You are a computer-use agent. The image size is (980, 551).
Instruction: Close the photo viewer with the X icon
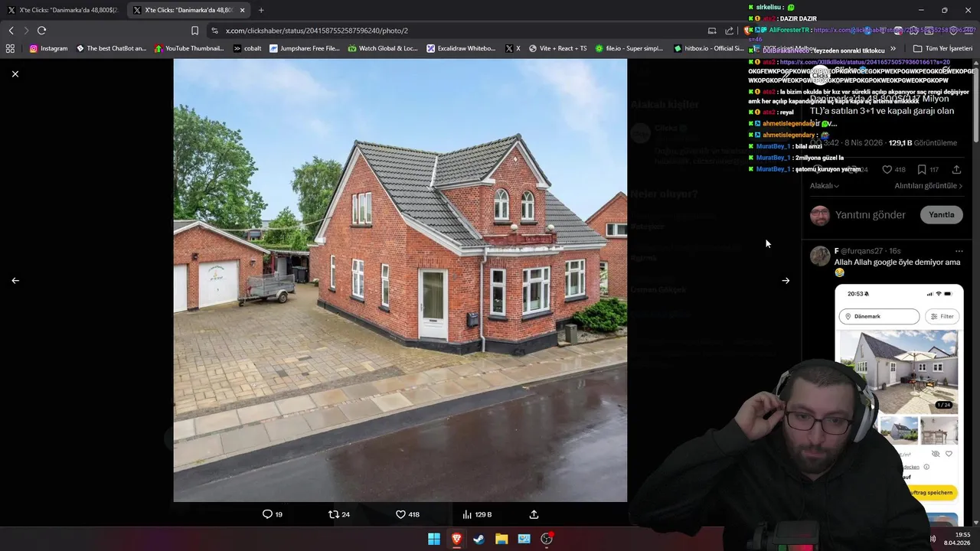(x=15, y=73)
